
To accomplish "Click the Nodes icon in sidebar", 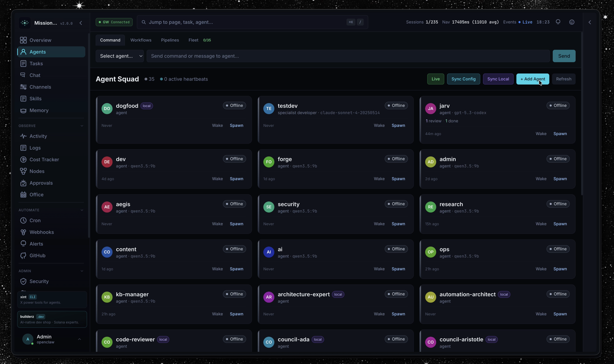I will (x=23, y=171).
